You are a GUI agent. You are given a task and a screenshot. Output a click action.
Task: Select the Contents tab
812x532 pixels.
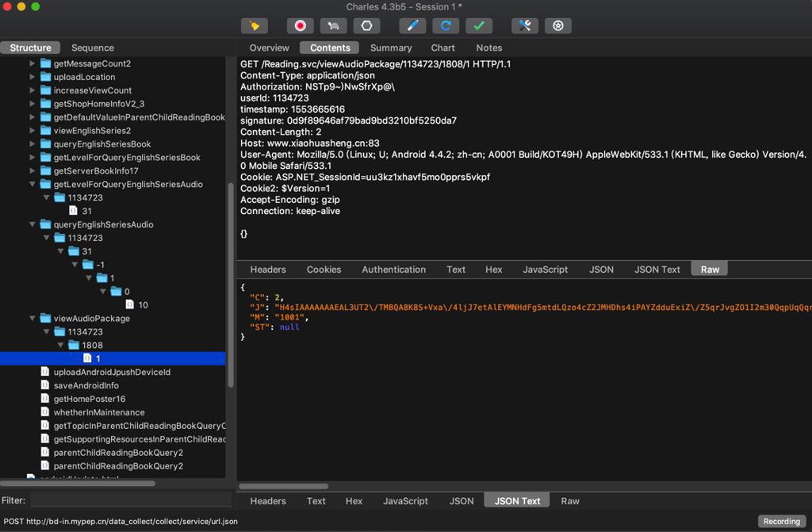tap(330, 48)
